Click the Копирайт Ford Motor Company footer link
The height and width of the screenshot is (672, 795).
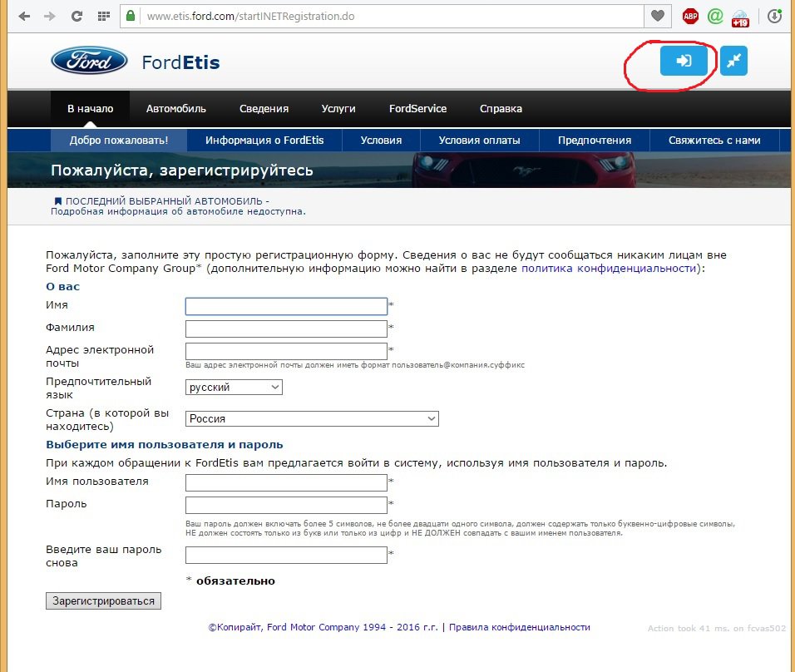[x=323, y=627]
